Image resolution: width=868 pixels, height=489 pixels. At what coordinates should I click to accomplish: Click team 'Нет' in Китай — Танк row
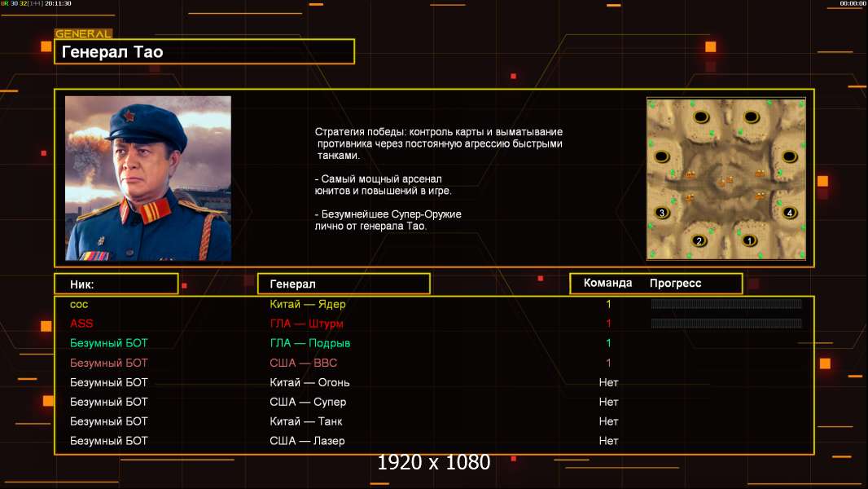608,421
